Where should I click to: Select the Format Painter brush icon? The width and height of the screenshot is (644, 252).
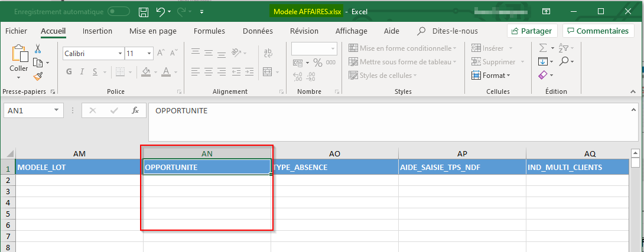[x=38, y=76]
